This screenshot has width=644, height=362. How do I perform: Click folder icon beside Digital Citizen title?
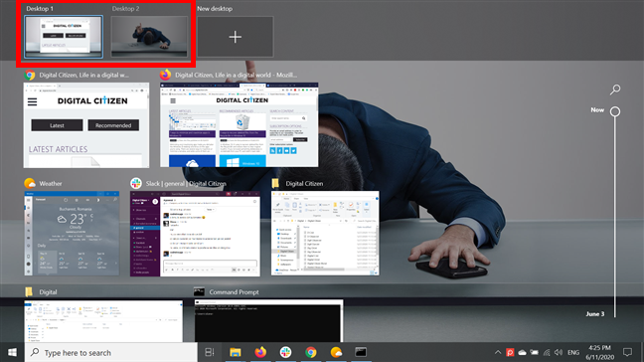(275, 183)
